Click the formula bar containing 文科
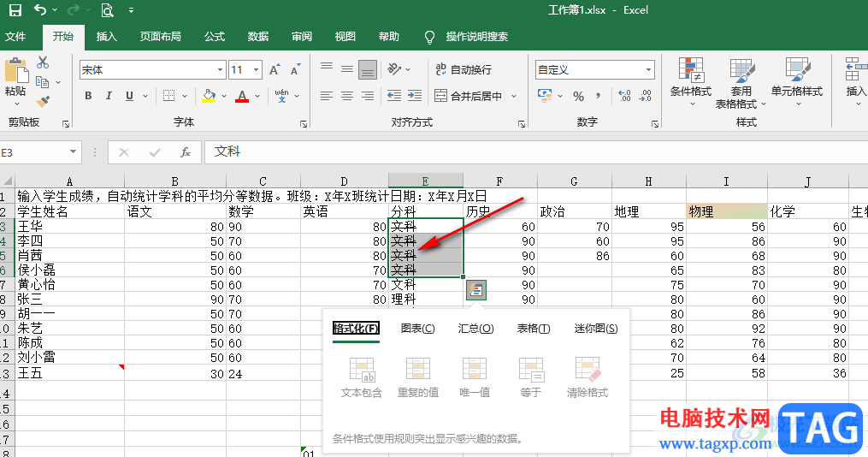 click(x=536, y=151)
